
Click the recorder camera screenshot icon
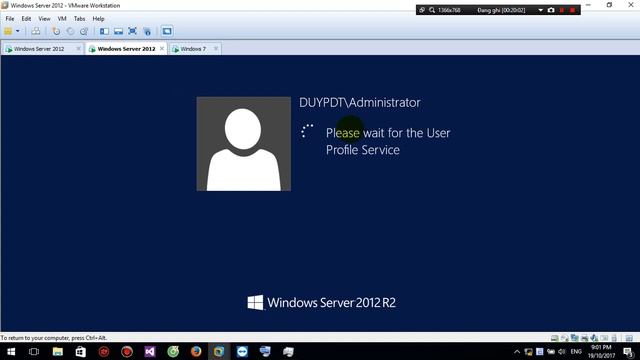(x=551, y=10)
